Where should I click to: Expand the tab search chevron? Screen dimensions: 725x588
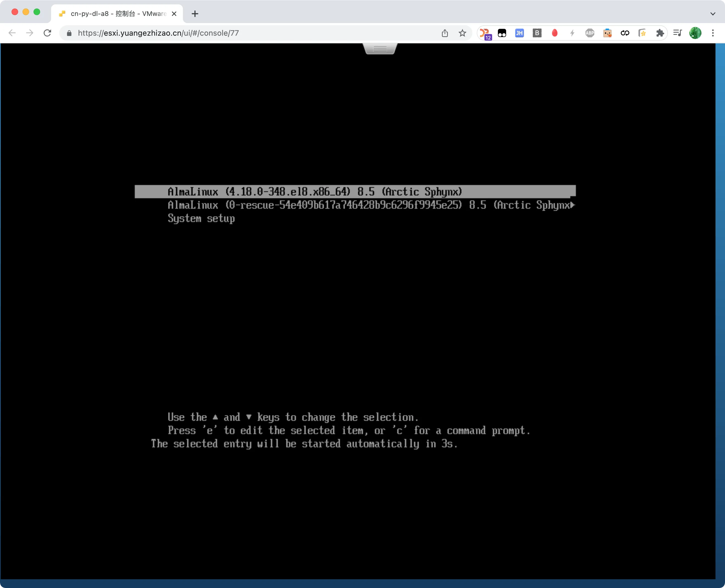[x=713, y=14]
